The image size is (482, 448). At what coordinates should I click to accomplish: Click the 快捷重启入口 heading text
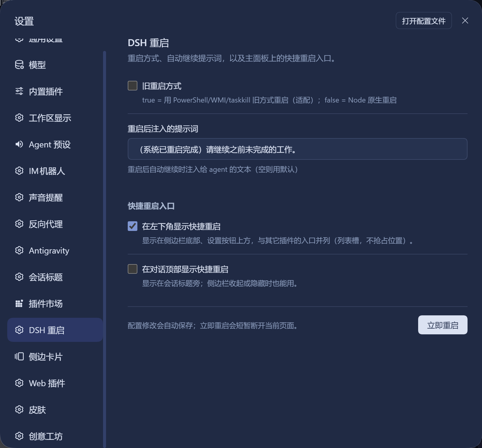pyautogui.click(x=151, y=206)
